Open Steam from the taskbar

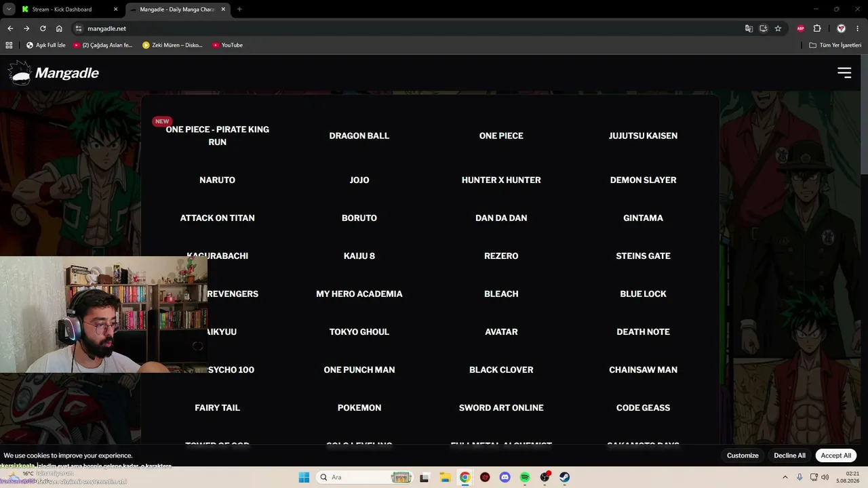click(x=564, y=477)
